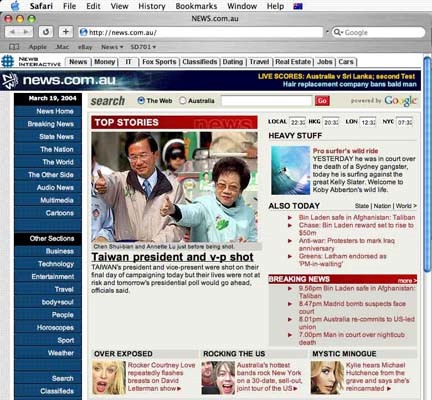
Task: Select The Web search radio button
Action: (x=141, y=100)
